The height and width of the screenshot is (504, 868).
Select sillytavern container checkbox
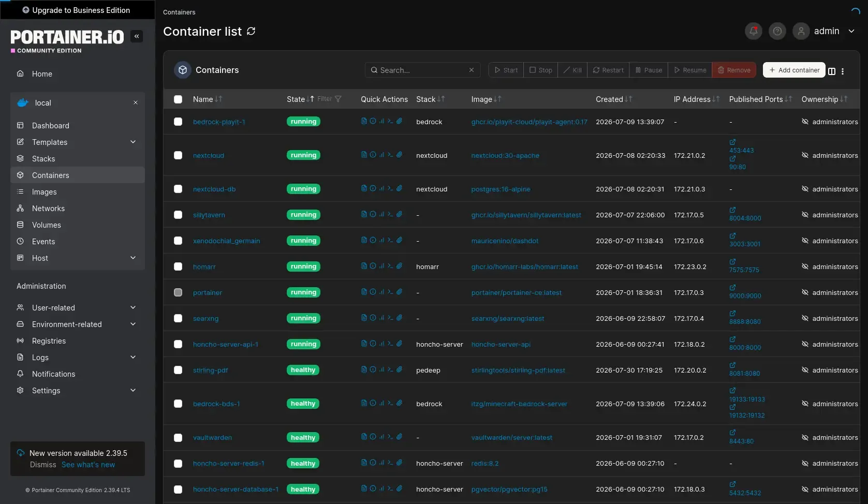coord(178,215)
